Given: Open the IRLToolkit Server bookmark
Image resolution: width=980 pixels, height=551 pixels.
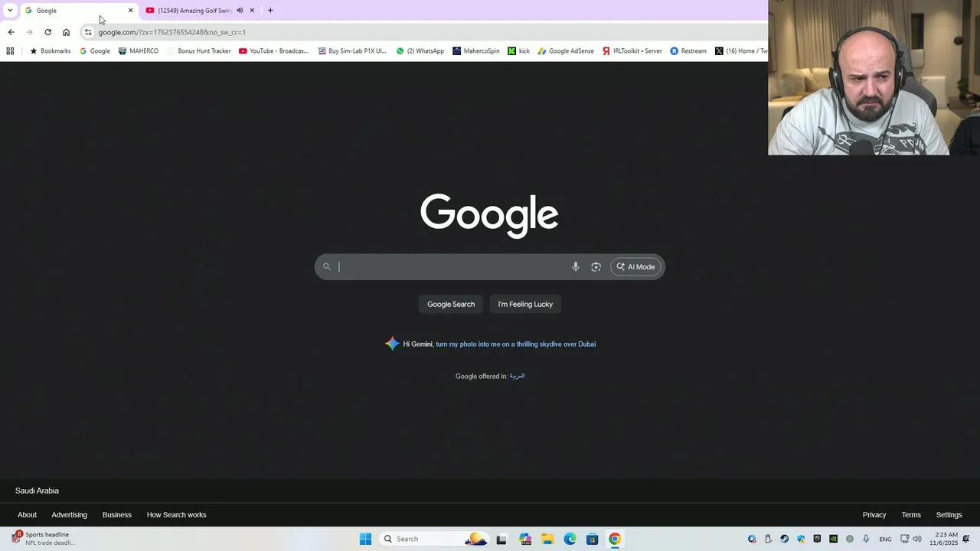Looking at the screenshot, I should [x=632, y=51].
